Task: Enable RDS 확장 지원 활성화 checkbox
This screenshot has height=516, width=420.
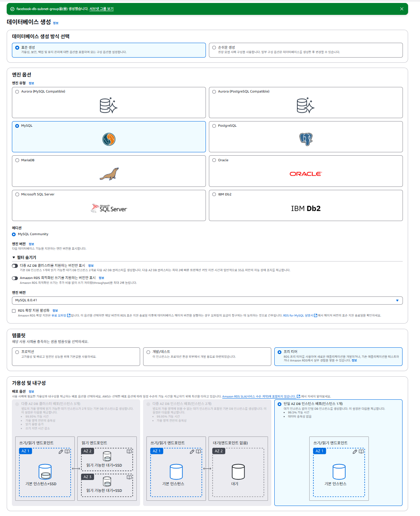Action: pyautogui.click(x=14, y=311)
